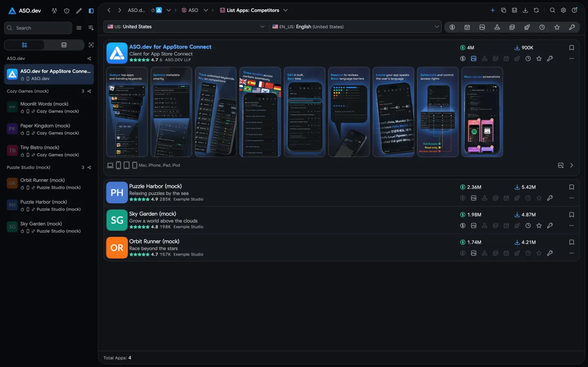The width and height of the screenshot is (588, 367).
Task: Expand the ASO section breadcrumb dropdown
Action: coord(206,10)
